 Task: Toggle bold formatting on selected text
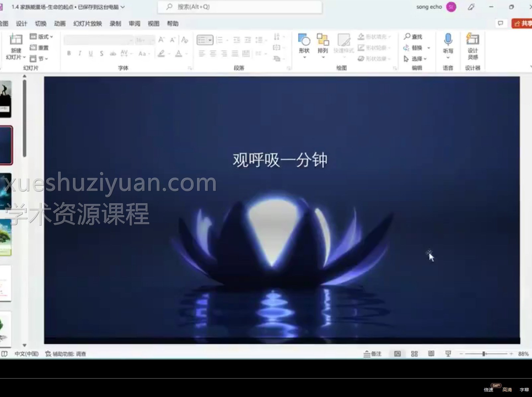(69, 53)
